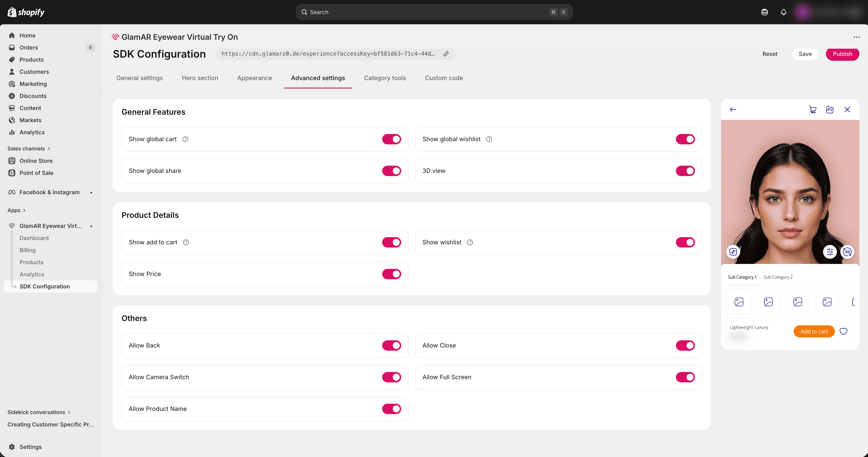The width and height of the screenshot is (868, 457).
Task: Expand the Sales channels section
Action: (x=29, y=149)
